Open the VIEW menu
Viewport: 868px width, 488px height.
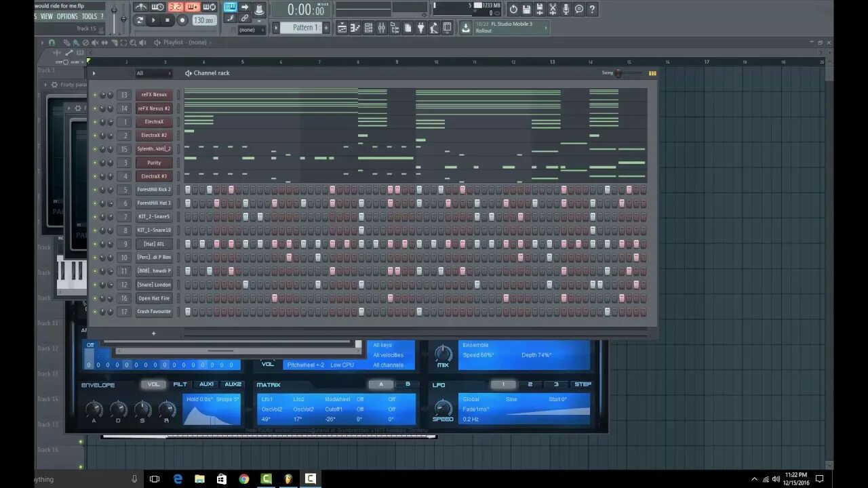(x=47, y=16)
